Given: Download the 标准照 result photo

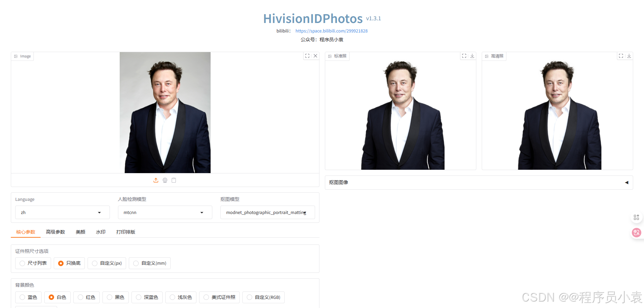Looking at the screenshot, I should point(472,56).
